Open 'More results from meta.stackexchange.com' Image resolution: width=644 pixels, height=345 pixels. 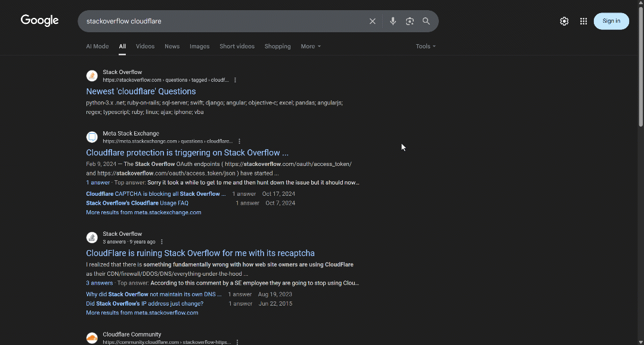[x=143, y=212]
